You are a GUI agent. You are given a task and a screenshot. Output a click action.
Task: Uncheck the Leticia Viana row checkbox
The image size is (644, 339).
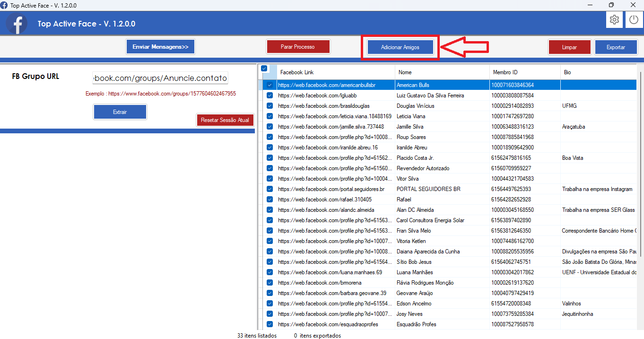click(270, 116)
